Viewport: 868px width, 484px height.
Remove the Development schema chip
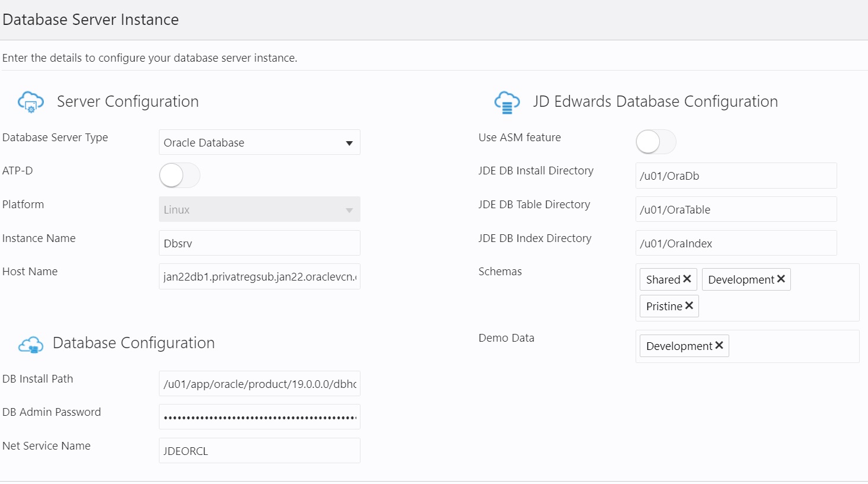point(782,279)
